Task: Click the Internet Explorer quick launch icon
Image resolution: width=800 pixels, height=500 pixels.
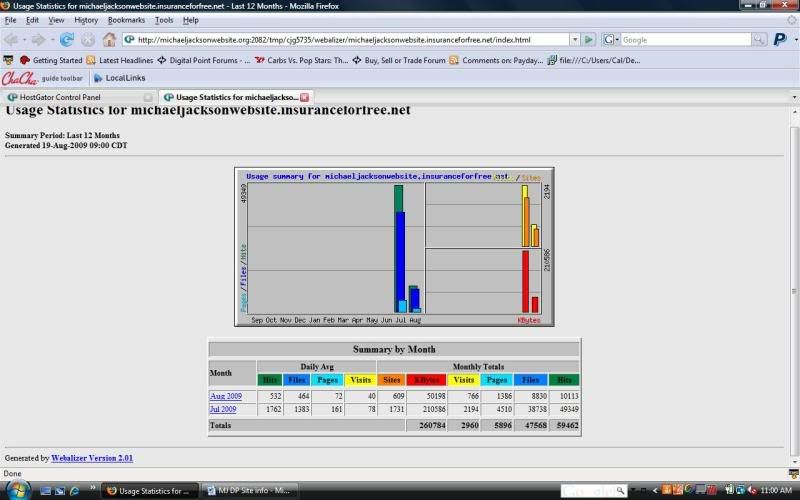Action: pyautogui.click(x=74, y=491)
